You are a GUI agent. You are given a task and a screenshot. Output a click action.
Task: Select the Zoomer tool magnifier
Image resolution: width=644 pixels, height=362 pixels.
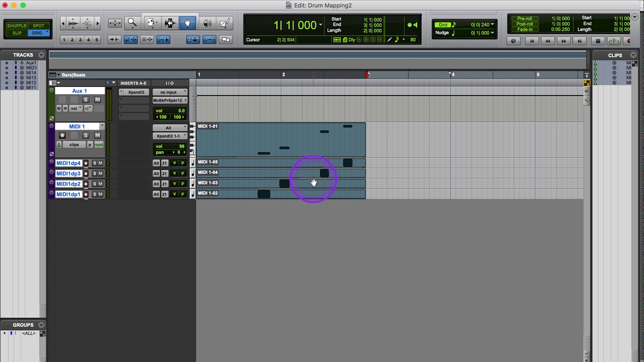(x=132, y=23)
